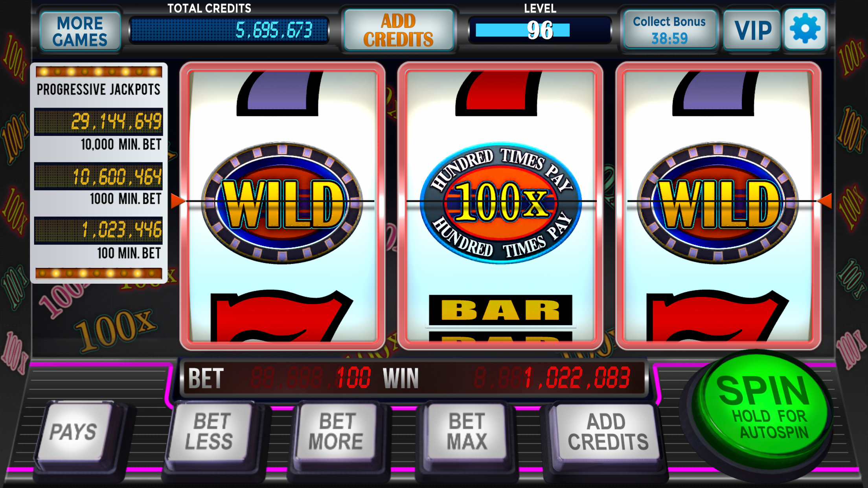Screen dimensions: 868x488
Task: Select the 29,144,649 progressive jackpot display
Action: coord(98,121)
